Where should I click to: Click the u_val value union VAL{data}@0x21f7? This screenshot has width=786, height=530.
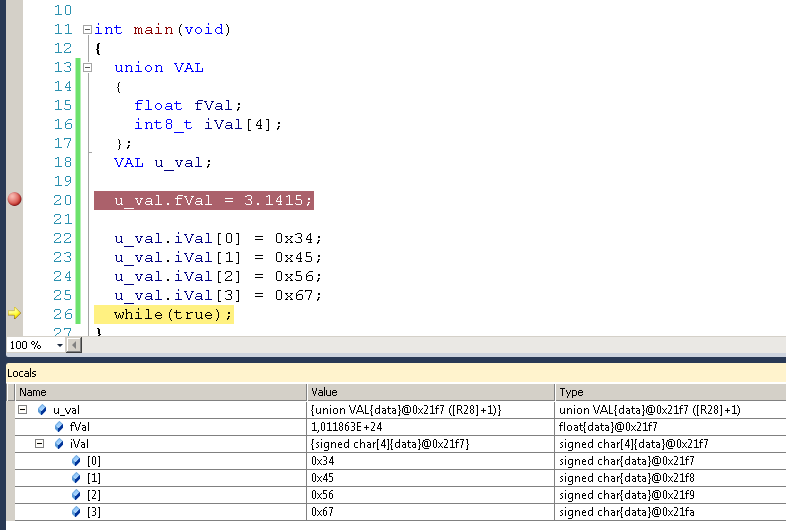click(x=406, y=410)
